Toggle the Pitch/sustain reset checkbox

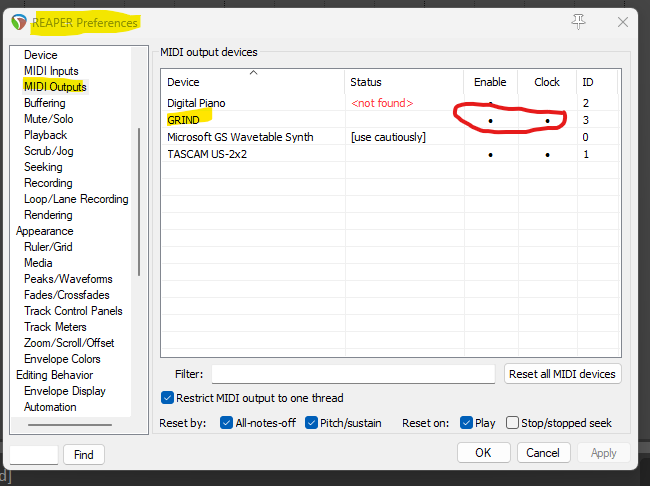(311, 423)
